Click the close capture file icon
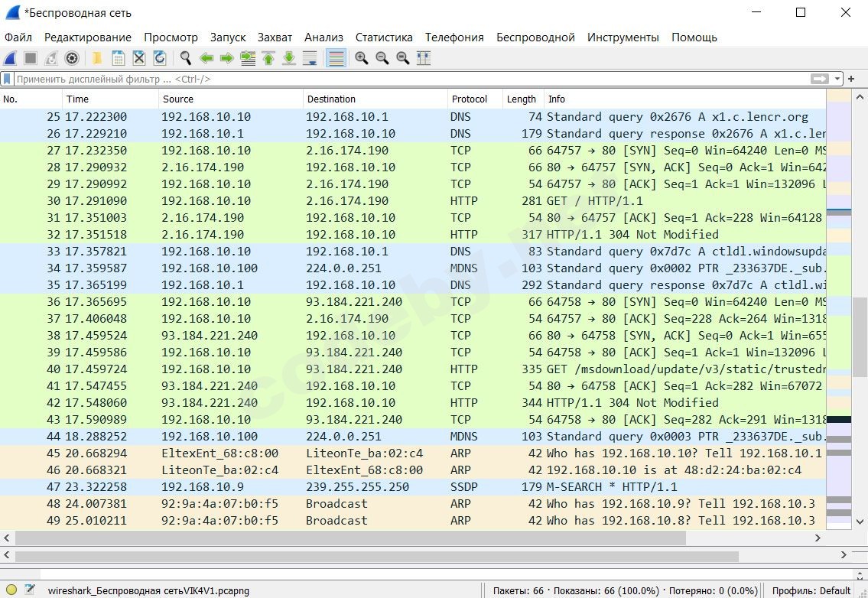This screenshot has height=598, width=868. pos(139,58)
